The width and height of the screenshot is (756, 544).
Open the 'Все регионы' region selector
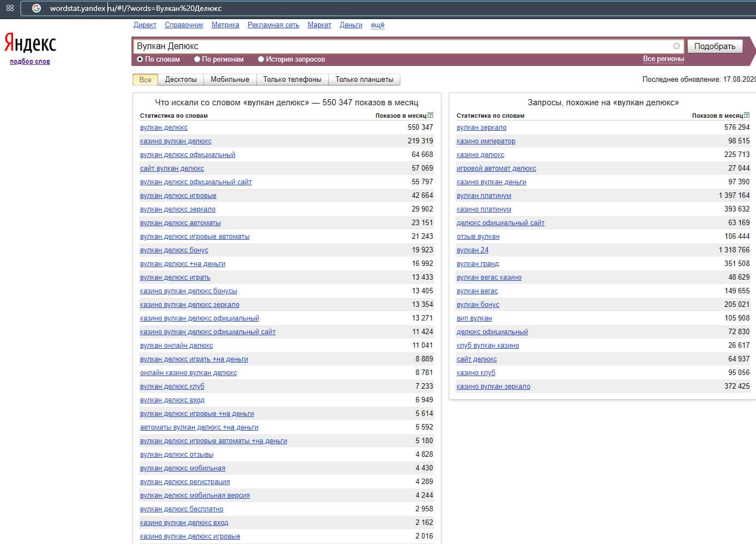[x=663, y=59]
